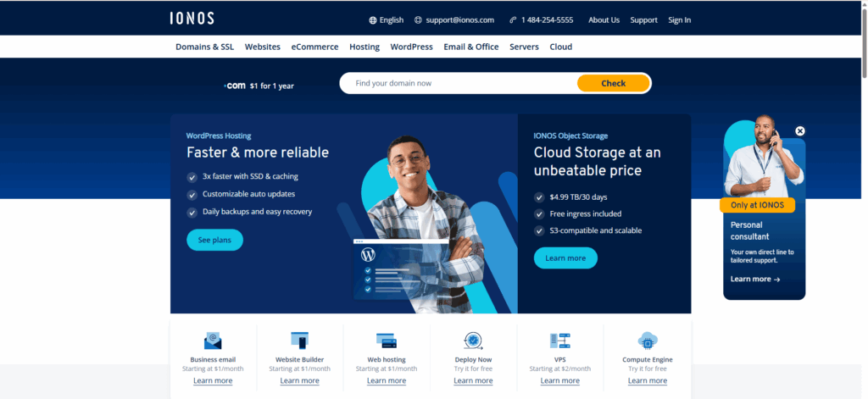Click the IONOS logo

coord(192,19)
